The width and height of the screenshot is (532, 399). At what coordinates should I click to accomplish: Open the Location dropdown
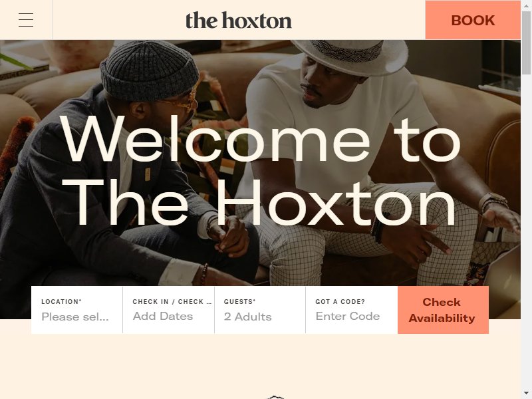pyautogui.click(x=77, y=310)
